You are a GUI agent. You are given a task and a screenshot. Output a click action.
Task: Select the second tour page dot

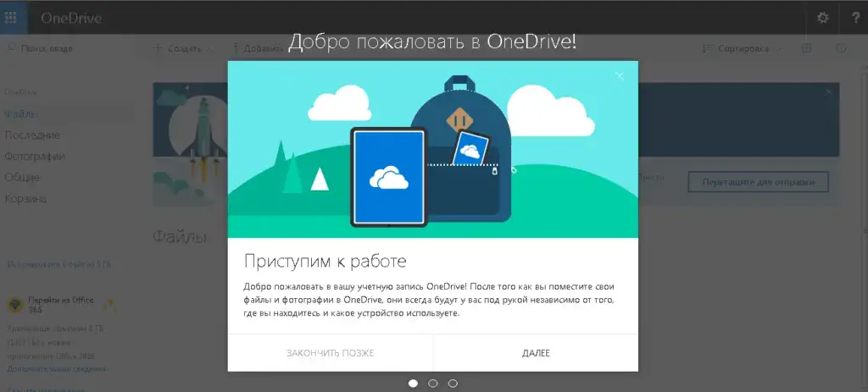[433, 384]
